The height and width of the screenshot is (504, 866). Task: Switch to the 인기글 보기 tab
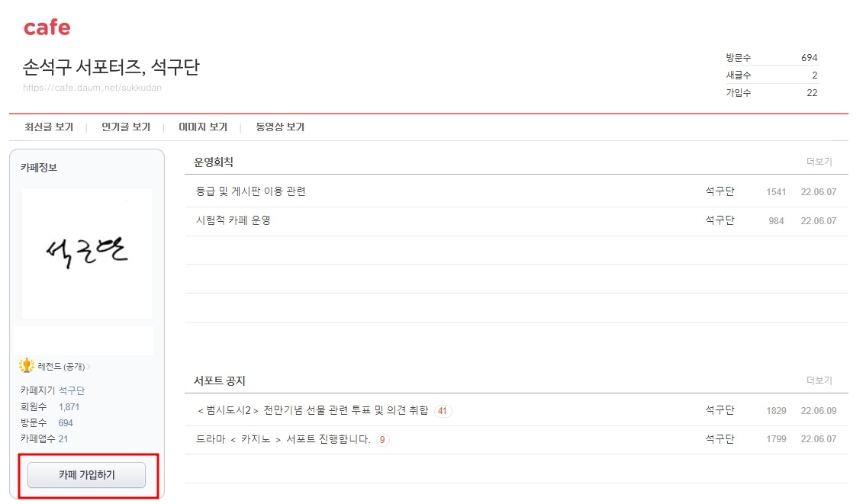pos(124,127)
